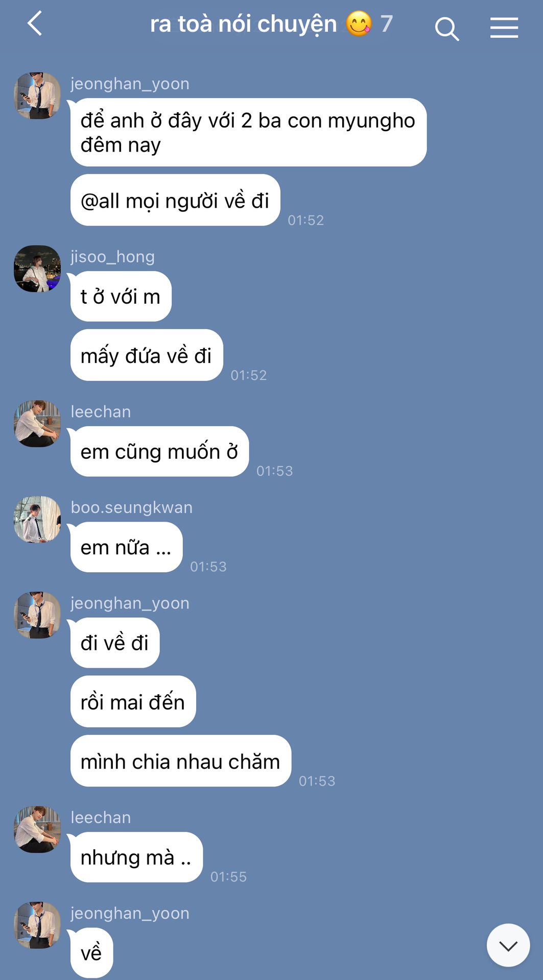Tap the message 'mấy đứa về đi'

tap(147, 355)
